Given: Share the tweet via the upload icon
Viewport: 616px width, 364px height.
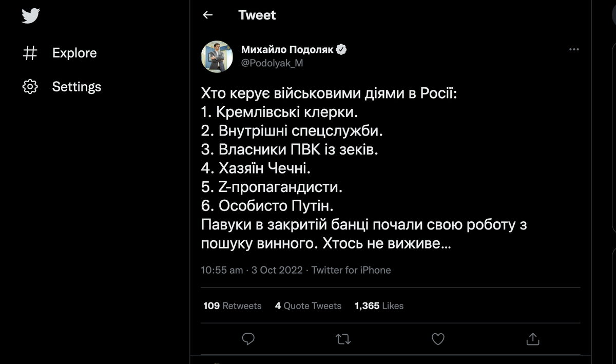Looking at the screenshot, I should (532, 339).
